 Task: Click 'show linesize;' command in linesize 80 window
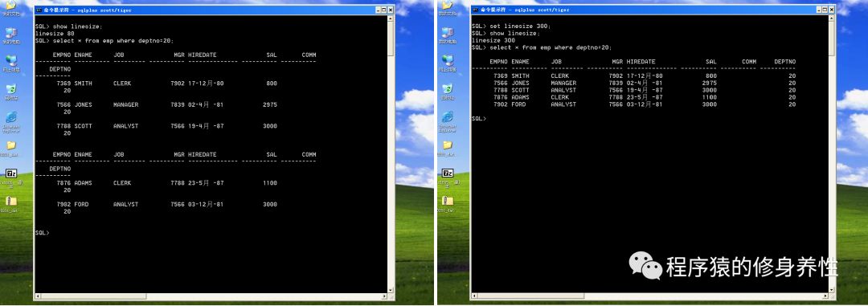[77, 27]
